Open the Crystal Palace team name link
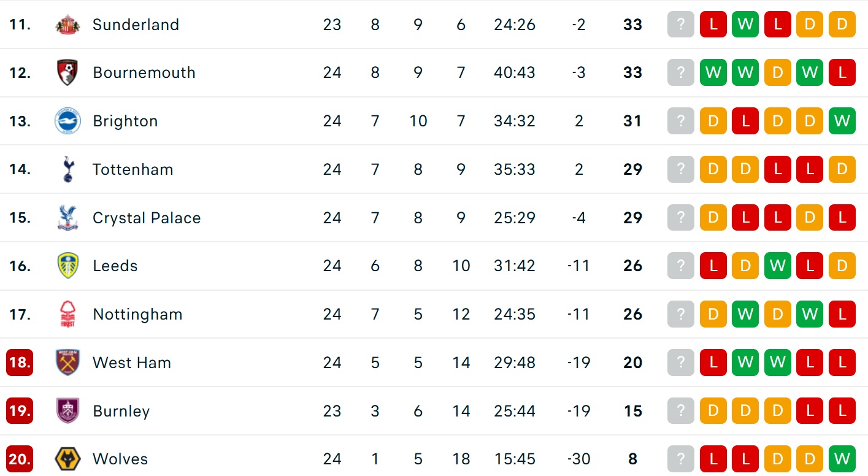The height and width of the screenshot is (476, 868). (147, 218)
